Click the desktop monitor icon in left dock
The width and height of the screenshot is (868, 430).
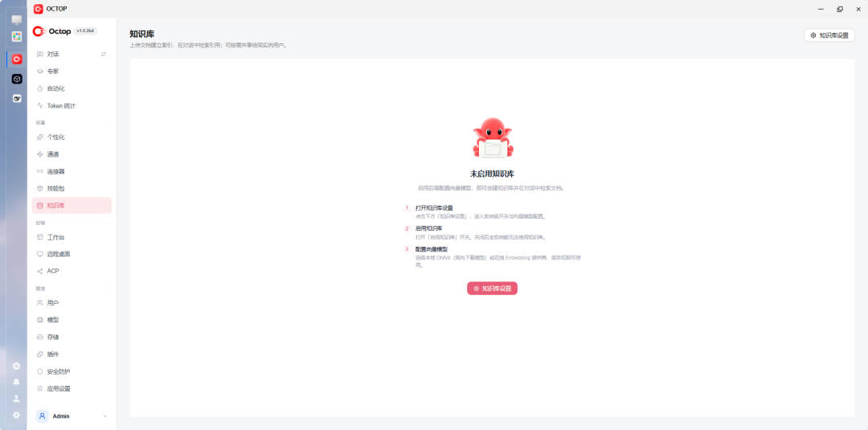click(x=17, y=20)
